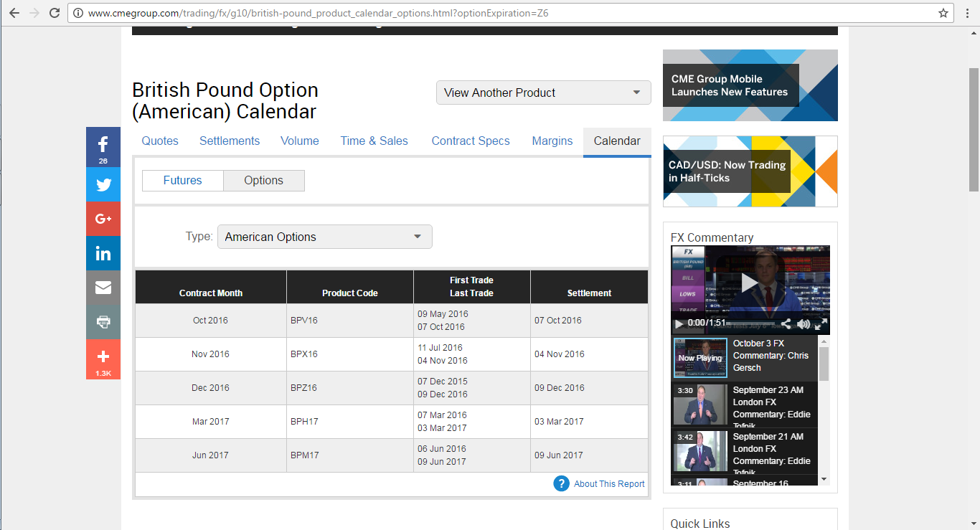Play video using small play control
This screenshot has width=980, height=530.
(679, 323)
